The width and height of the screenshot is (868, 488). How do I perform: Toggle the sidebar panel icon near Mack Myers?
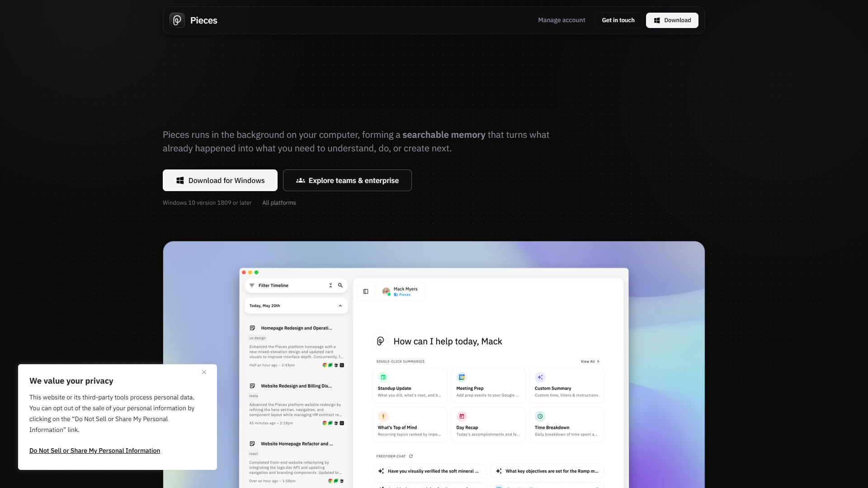pos(366,291)
